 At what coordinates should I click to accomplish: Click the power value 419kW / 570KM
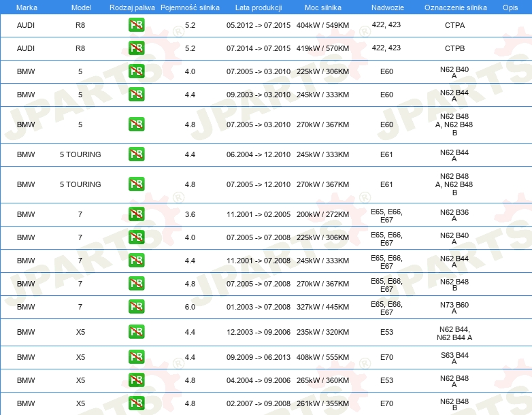(322, 48)
